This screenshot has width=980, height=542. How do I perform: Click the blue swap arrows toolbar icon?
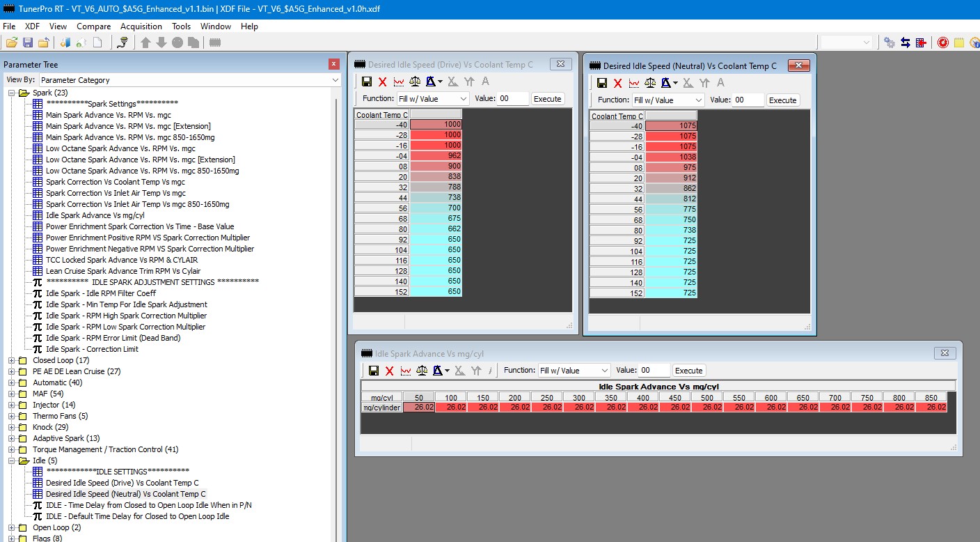tap(906, 42)
